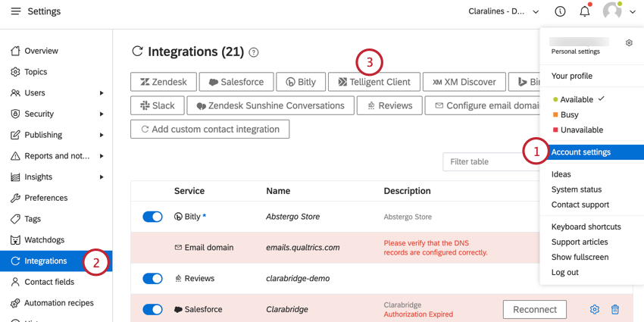Viewport: 644px width, 322px height.
Task: Add a Bitly integration button
Action: pos(301,82)
